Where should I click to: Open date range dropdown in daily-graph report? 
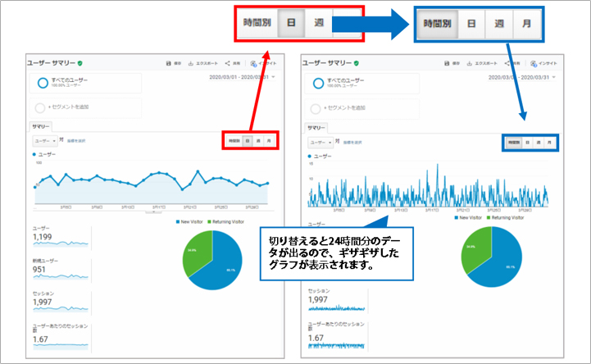click(242, 77)
